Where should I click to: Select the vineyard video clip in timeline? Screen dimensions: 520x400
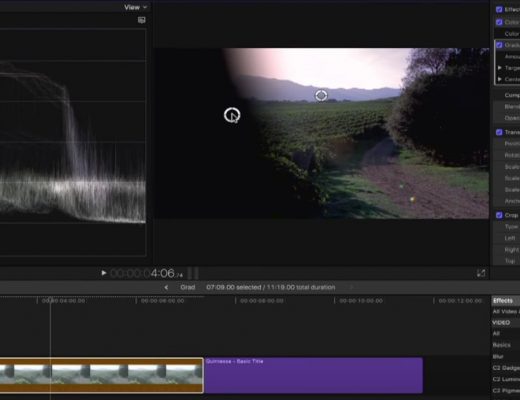101,375
